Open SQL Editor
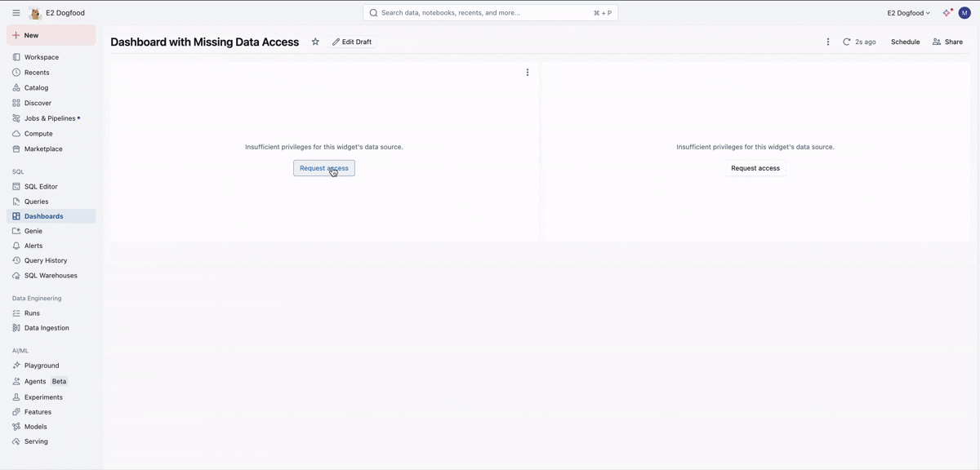This screenshot has width=980, height=470. pos(51,186)
